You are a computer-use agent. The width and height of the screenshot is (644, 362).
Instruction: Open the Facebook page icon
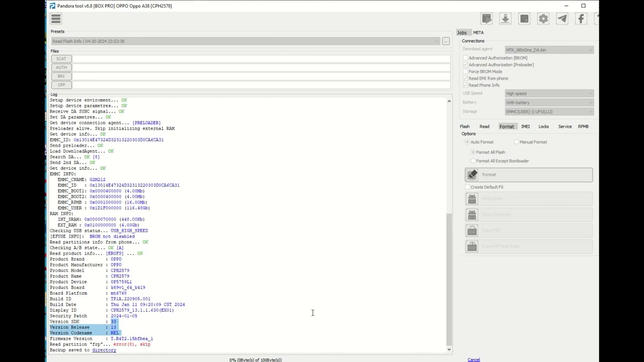(581, 19)
